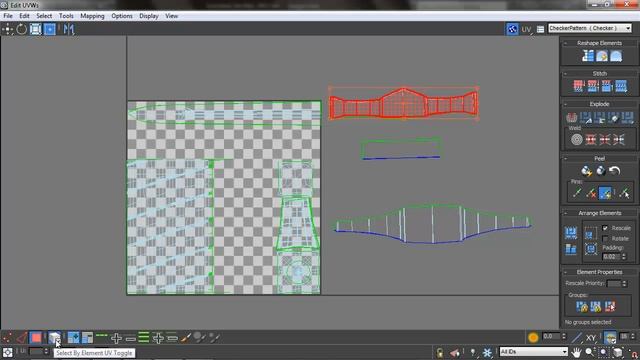Click the Zoom Region icon
Screen dimensions: 640x360
[x=604, y=352]
